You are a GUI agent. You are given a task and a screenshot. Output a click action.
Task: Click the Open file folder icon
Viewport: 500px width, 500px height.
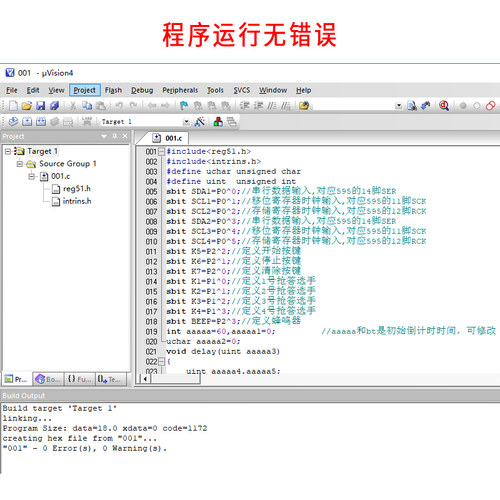(27, 106)
